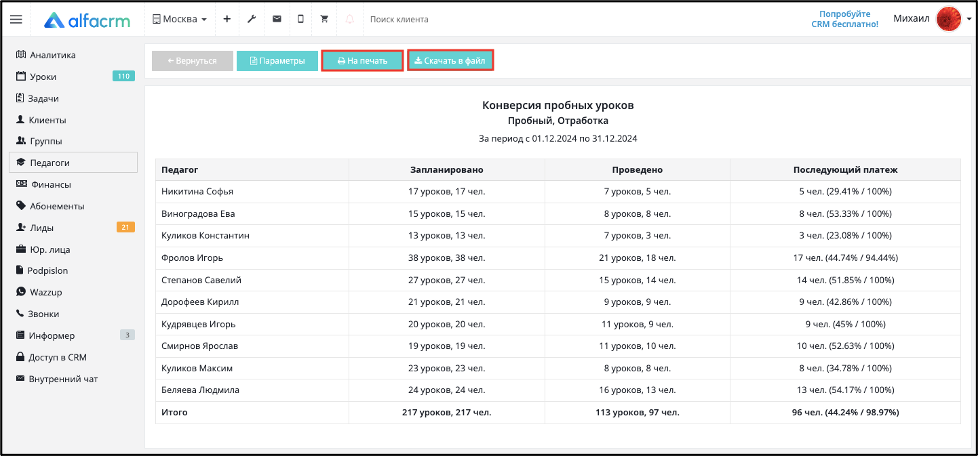Image resolution: width=979 pixels, height=456 pixels.
Task: Click the mobile phone icon
Action: (300, 19)
